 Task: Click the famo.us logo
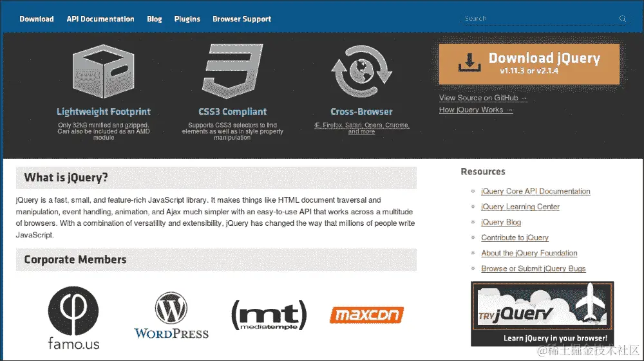(73, 318)
